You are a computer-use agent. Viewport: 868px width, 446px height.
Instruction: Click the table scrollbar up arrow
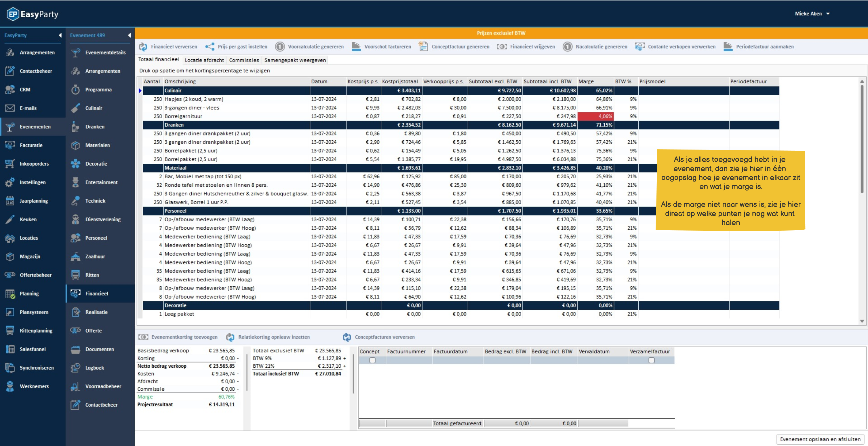(862, 81)
